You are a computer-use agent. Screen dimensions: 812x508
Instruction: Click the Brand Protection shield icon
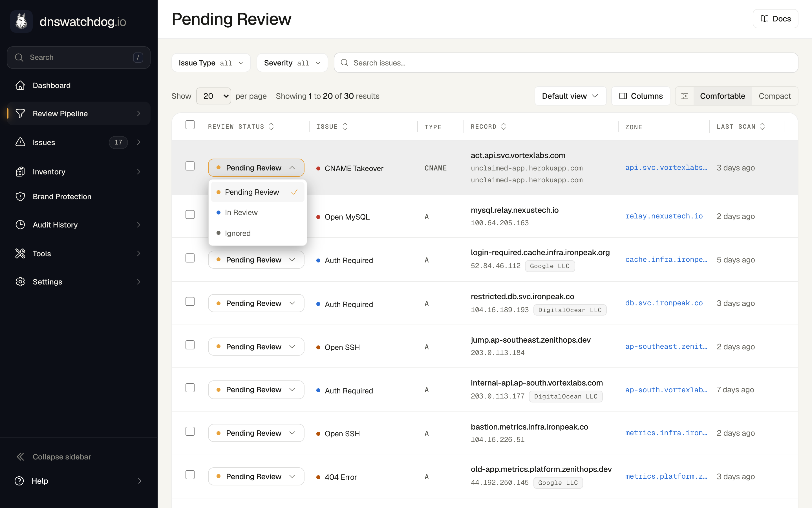[20, 196]
